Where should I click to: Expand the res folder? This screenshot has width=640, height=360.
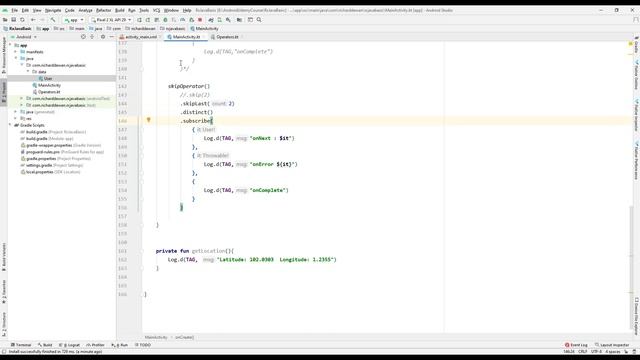click(x=16, y=118)
